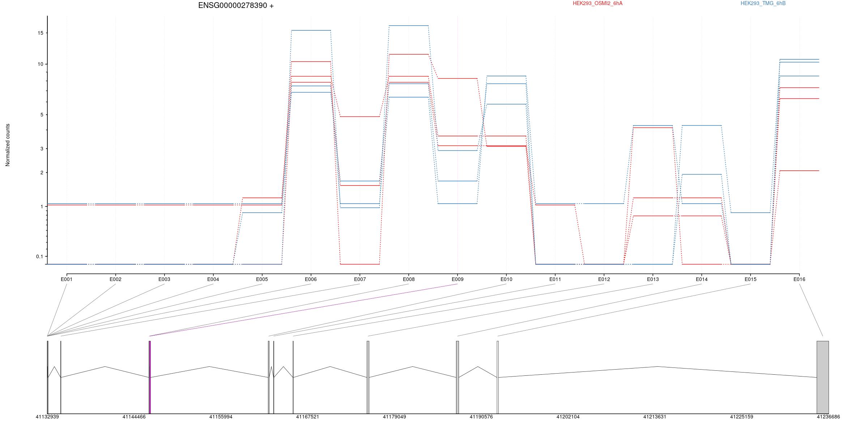Click exon label E012
The image size is (868, 434).
[x=604, y=279]
